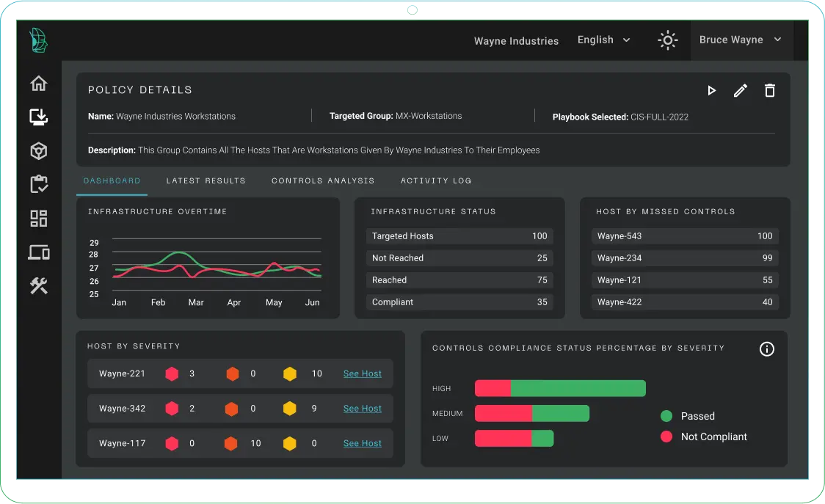Screen dimensions: 825x504
Task: Click the LOW severity compliance bar
Action: pos(514,438)
